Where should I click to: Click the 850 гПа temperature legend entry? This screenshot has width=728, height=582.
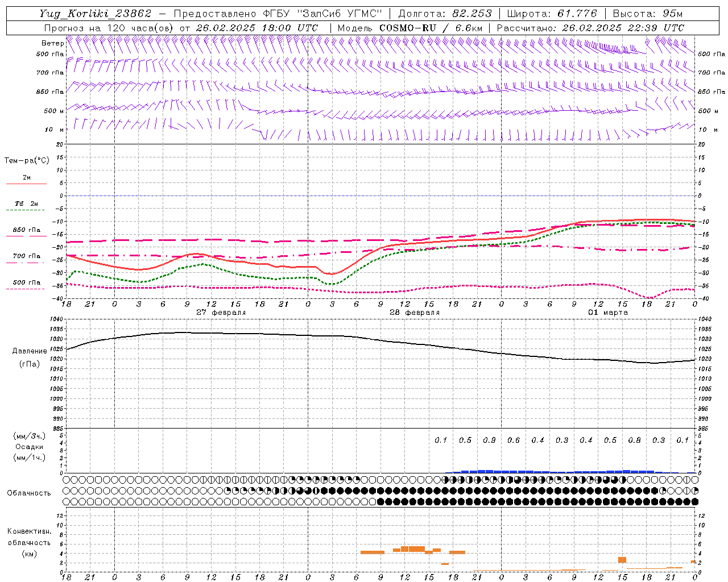pyautogui.click(x=26, y=230)
